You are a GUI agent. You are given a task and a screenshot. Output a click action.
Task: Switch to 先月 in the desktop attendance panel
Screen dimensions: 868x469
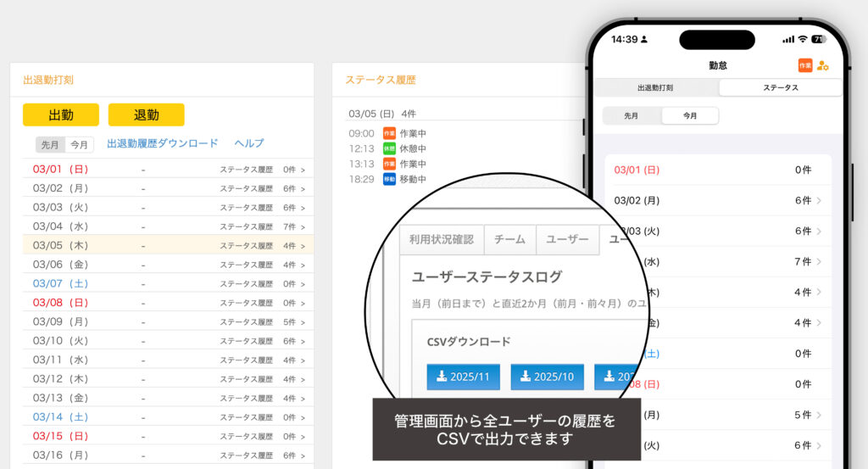point(50,145)
